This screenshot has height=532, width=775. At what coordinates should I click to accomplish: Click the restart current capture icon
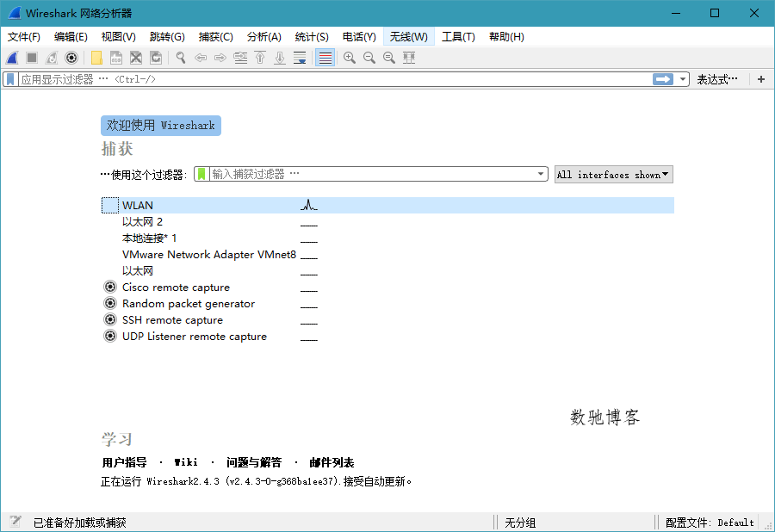pos(52,58)
